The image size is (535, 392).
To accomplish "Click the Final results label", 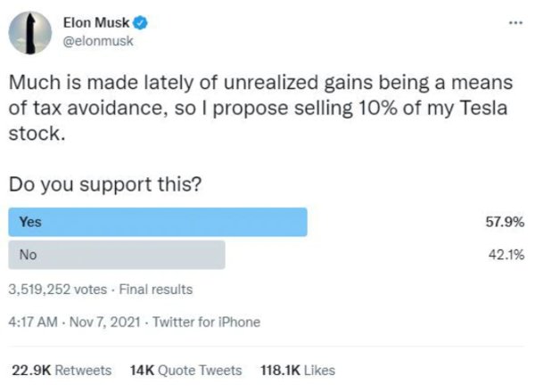I will 154,289.
